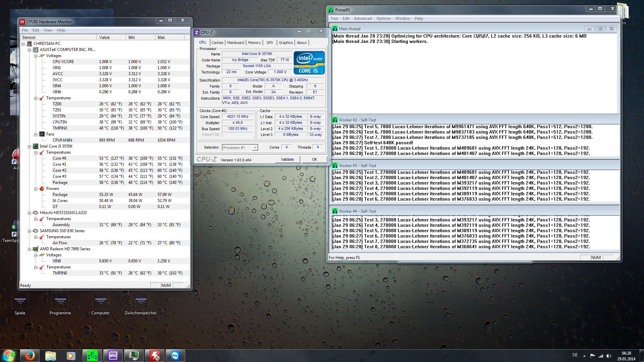The height and width of the screenshot is (362, 644).
Task: Click the Hardware Monitor title bar icon
Action: (22, 22)
